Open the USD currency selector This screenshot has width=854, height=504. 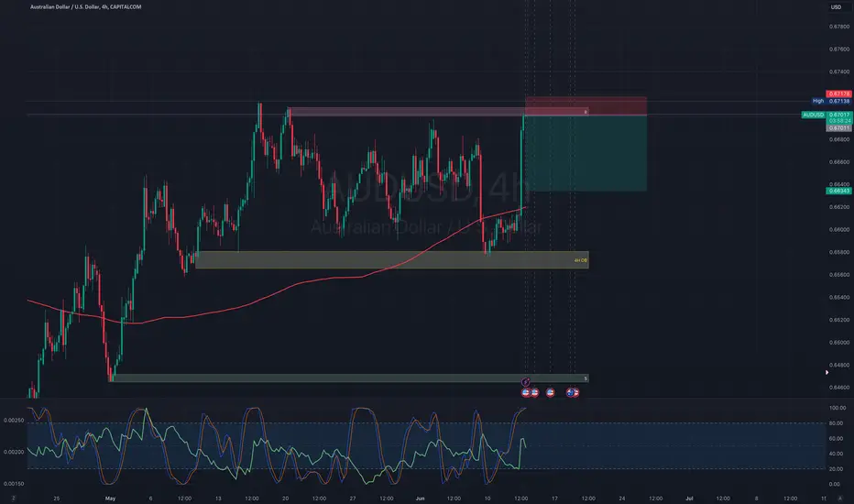tap(836, 7)
